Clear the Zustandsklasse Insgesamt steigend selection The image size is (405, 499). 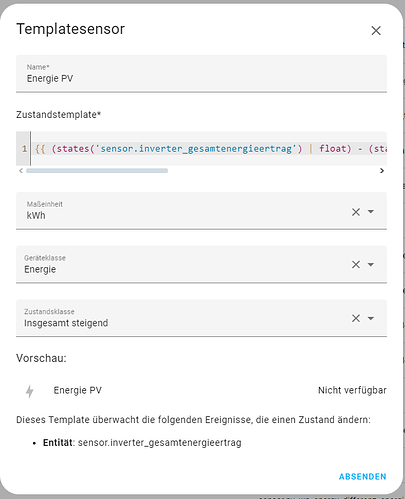click(356, 318)
